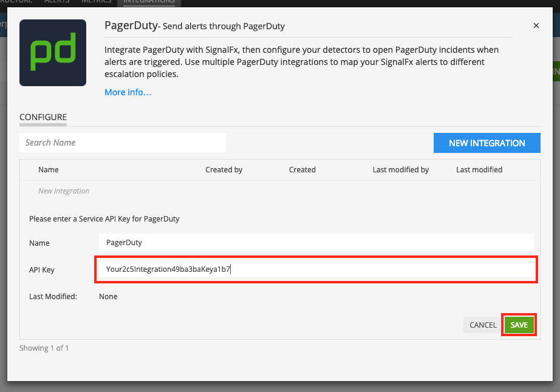This screenshot has height=392, width=560.
Task: Select the CONFIGURE tab
Action: click(43, 117)
